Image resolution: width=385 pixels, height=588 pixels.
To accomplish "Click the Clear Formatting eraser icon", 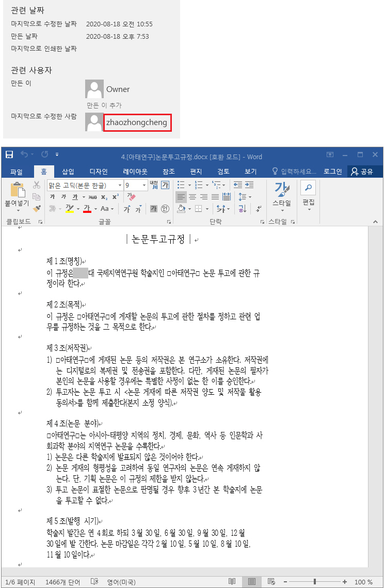I will (x=131, y=197).
